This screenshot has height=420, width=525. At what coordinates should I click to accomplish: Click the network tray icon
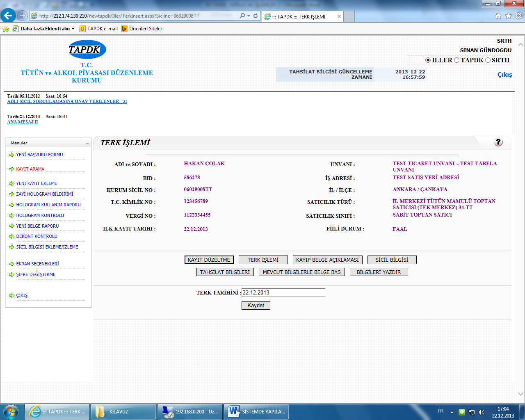(x=472, y=412)
